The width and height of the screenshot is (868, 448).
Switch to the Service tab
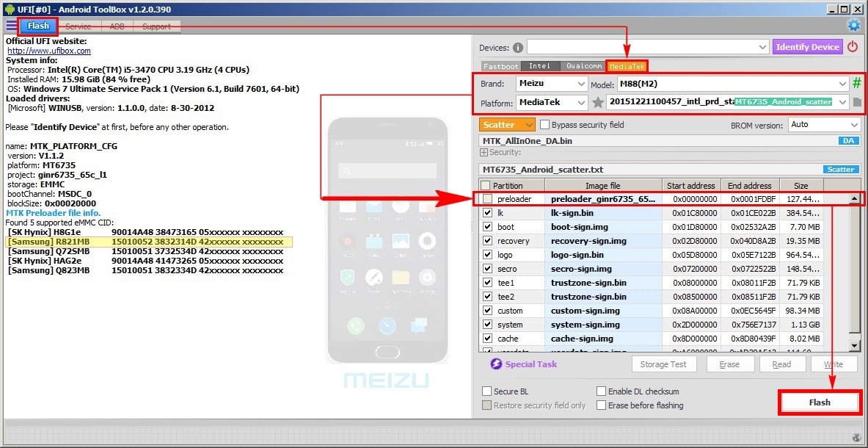[78, 26]
